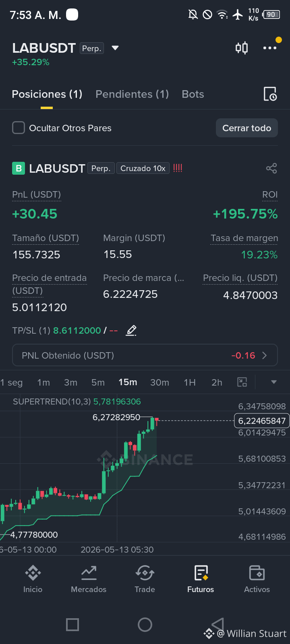Expand the LABUSDT pair selector arrow
Viewport: 290px width, 644px height.
click(x=115, y=48)
